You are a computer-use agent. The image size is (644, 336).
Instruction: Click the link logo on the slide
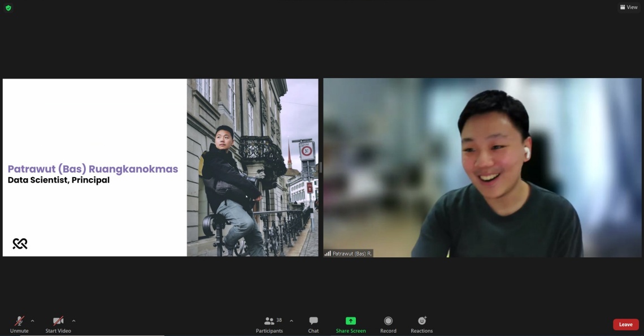pyautogui.click(x=20, y=243)
